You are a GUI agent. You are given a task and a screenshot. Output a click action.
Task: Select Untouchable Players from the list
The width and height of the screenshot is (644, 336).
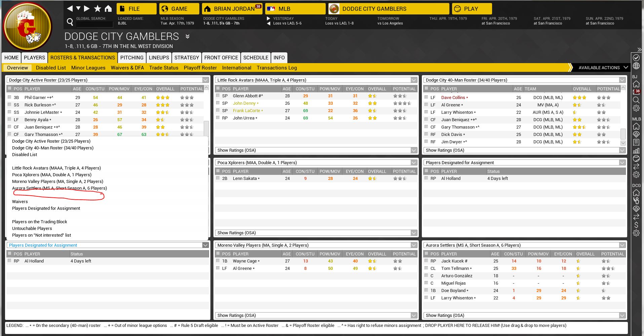click(32, 228)
